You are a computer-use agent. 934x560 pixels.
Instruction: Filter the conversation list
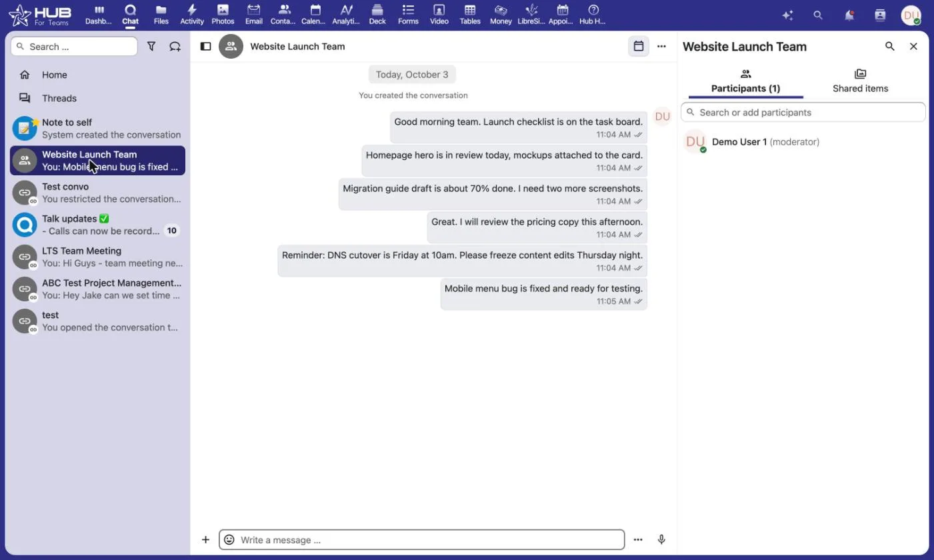[151, 47]
